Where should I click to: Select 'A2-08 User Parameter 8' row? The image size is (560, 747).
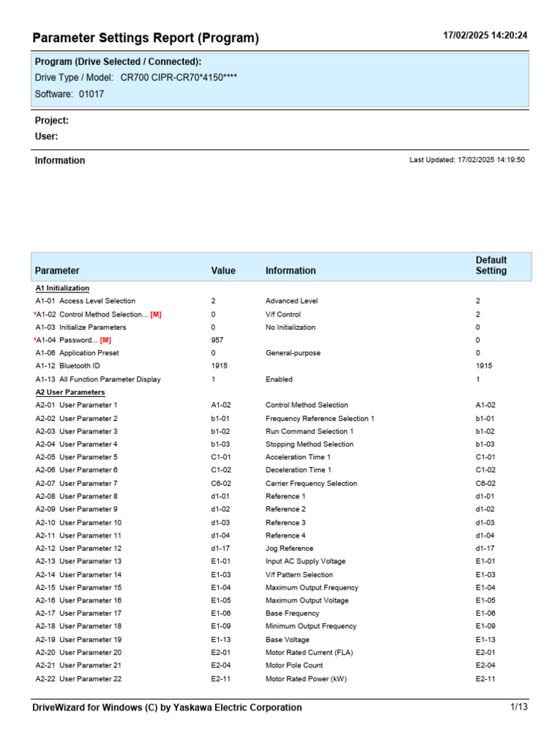281,496
